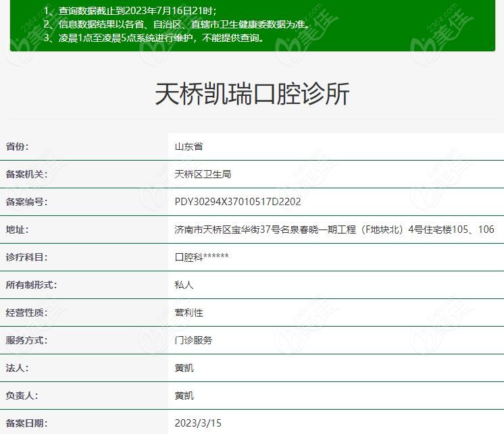Click the 备案编号 label
Image resolution: width=504 pixels, height=434 pixels.
click(x=26, y=202)
